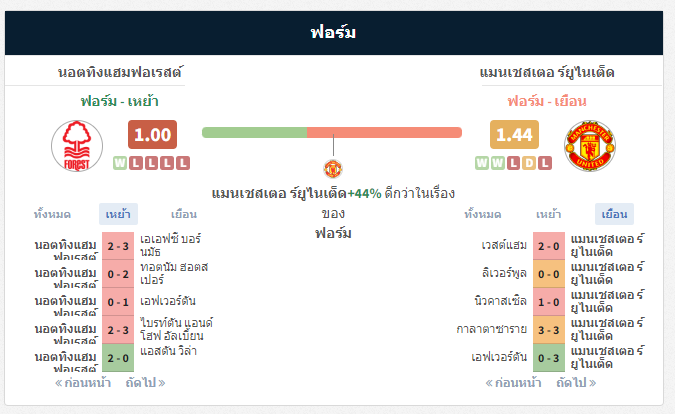This screenshot has width=675, height=414.
Task: Go to ถัดไป on the Forest list
Action: tap(146, 383)
